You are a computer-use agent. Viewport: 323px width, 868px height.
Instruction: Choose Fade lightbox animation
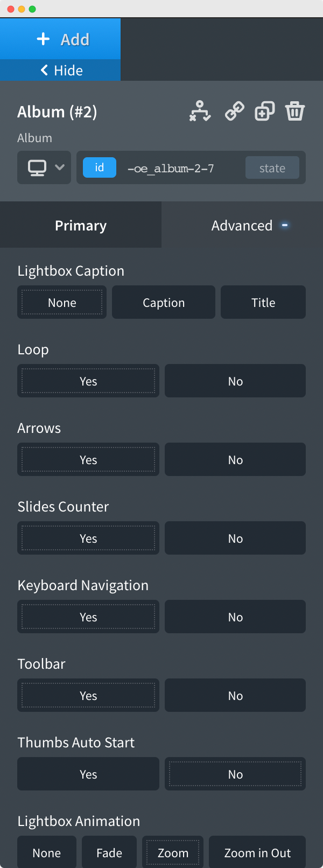click(x=109, y=853)
